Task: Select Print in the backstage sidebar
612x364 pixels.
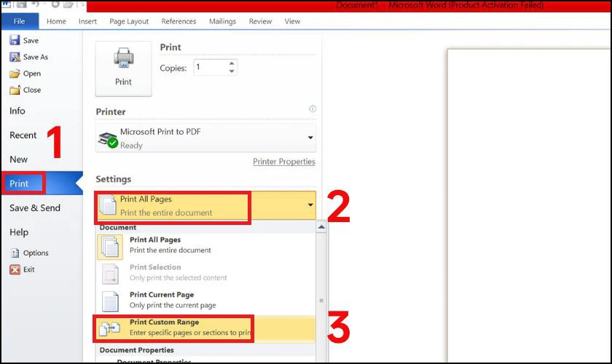Action: [x=42, y=183]
